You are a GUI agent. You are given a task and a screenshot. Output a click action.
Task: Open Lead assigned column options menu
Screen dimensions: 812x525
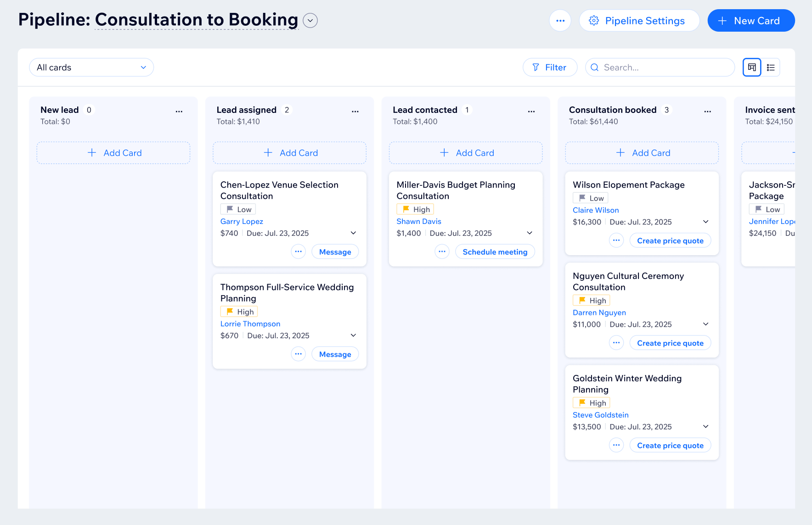click(x=355, y=111)
